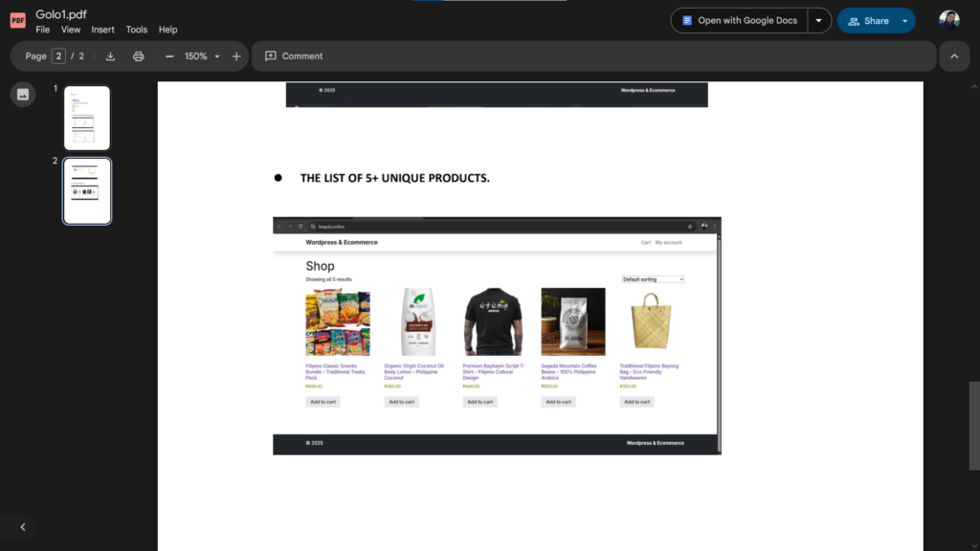980x551 pixels.
Task: Expand the Share options arrow
Action: click(x=905, y=21)
